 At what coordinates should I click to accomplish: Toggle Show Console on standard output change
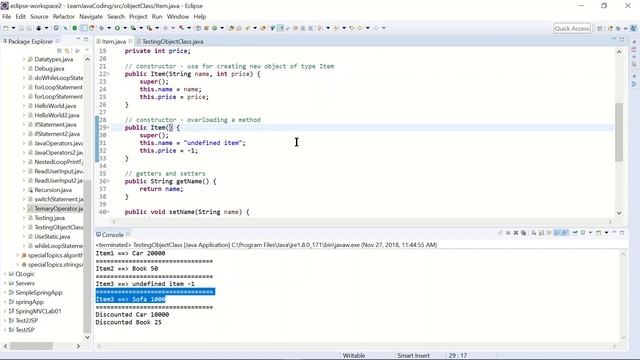pyautogui.click(x=557, y=233)
